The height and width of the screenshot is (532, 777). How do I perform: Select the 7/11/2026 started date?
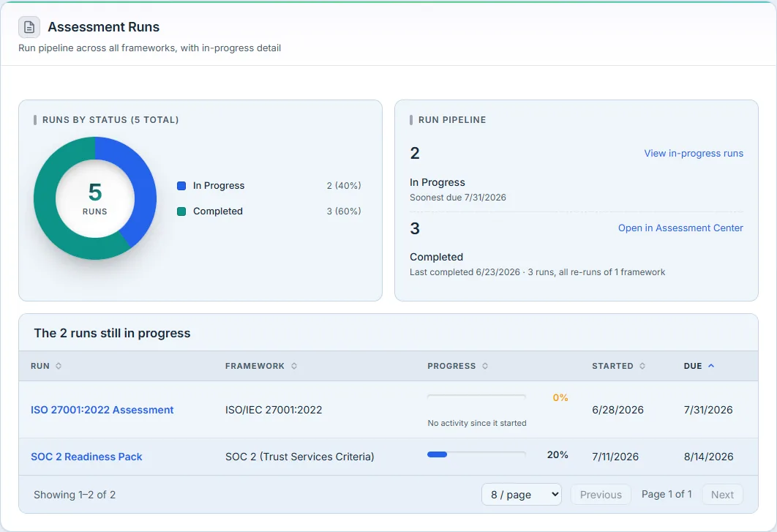click(x=615, y=457)
